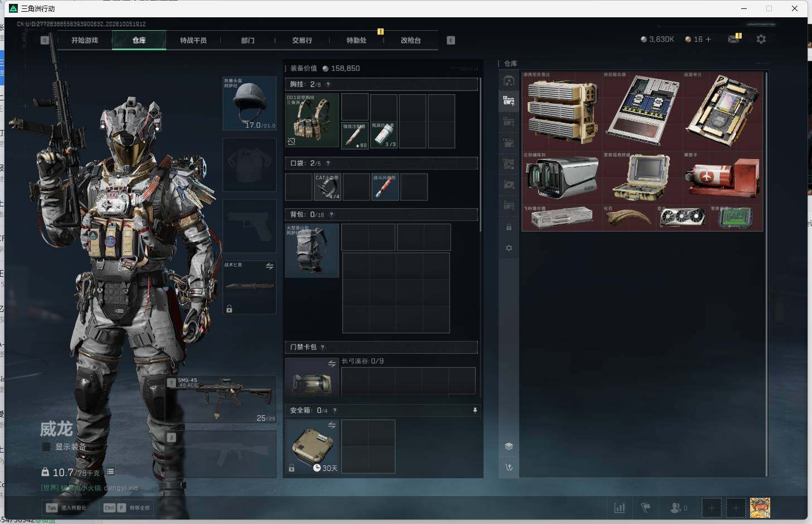Select the helmet equipment slot
This screenshot has width=812, height=524.
(x=249, y=103)
